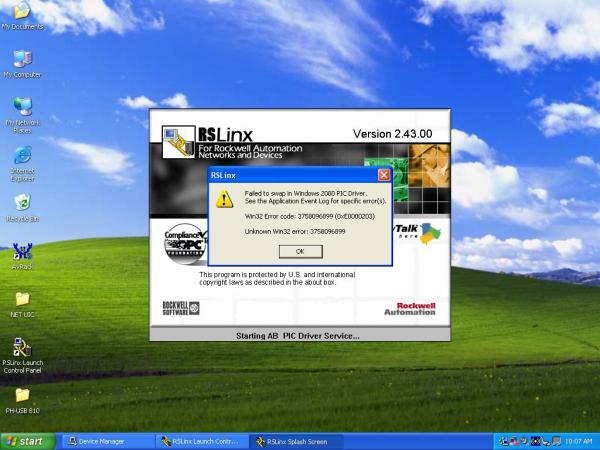Switch to Device Manager taskbar button
Screen dimensions: 600x450
point(108,442)
